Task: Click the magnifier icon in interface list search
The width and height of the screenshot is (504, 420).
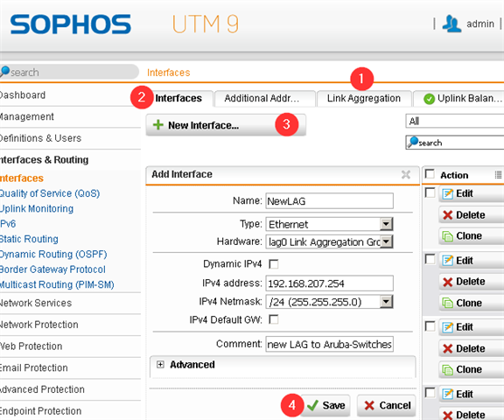Action: click(x=412, y=142)
